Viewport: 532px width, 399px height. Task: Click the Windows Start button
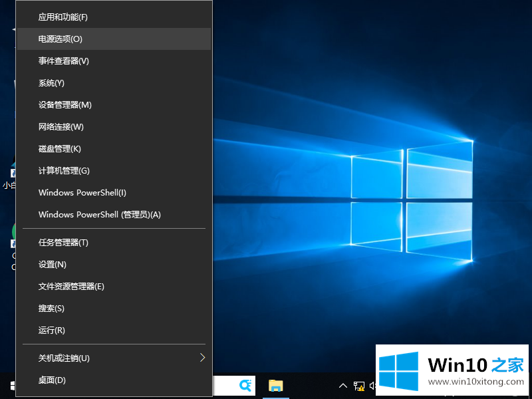(13, 386)
